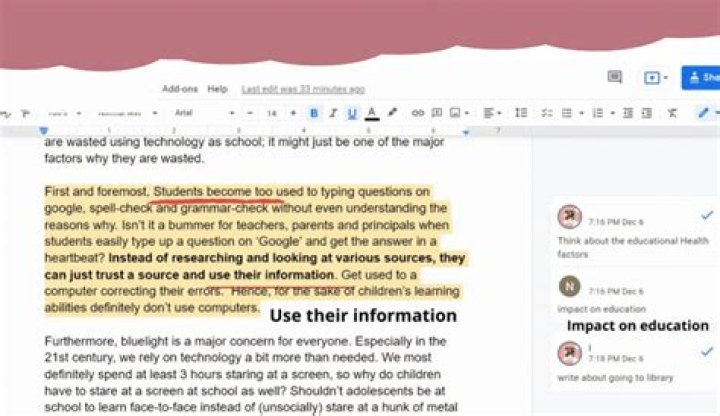Open the comment history icon

tap(614, 77)
